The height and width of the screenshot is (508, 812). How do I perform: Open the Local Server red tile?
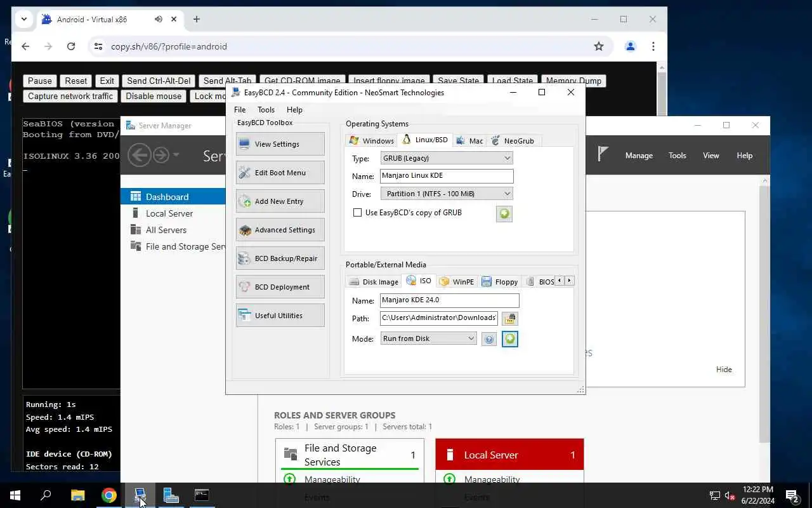(x=510, y=455)
